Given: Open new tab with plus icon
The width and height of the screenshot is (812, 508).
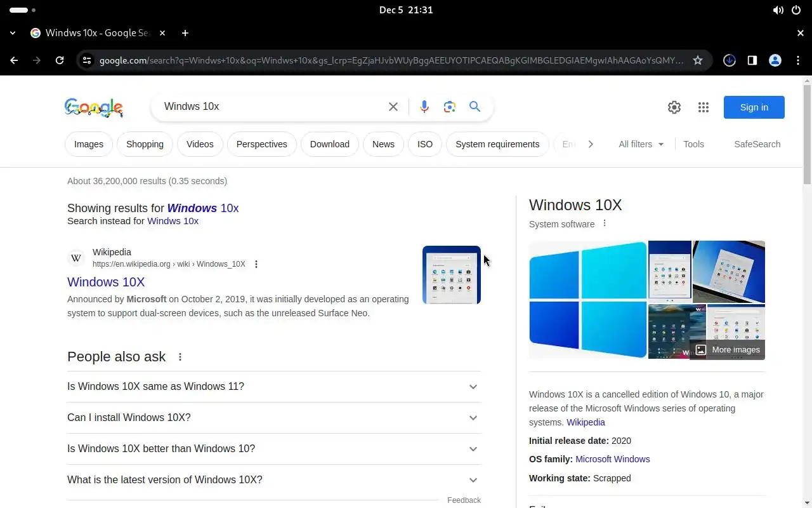Looking at the screenshot, I should 185,33.
